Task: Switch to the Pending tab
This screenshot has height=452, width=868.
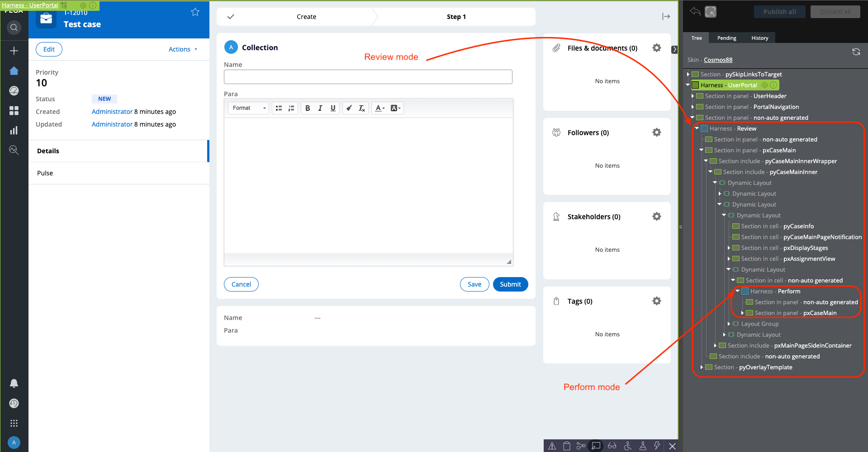Action: tap(726, 38)
